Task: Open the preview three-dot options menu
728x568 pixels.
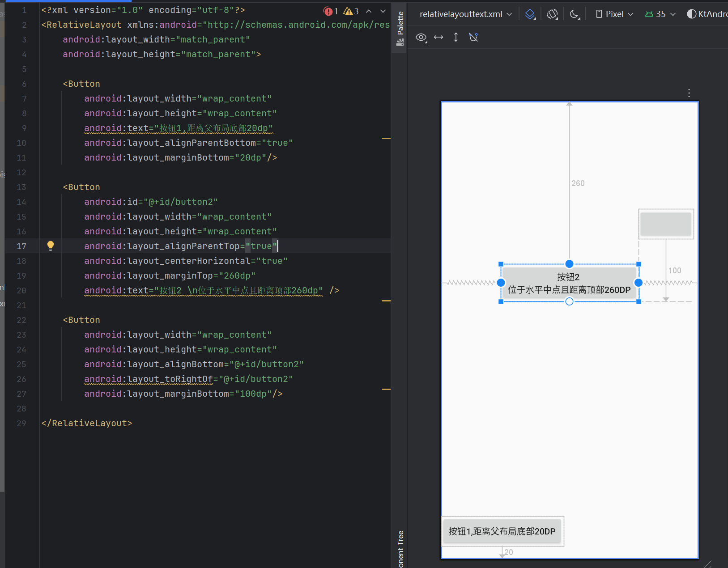Action: [689, 93]
